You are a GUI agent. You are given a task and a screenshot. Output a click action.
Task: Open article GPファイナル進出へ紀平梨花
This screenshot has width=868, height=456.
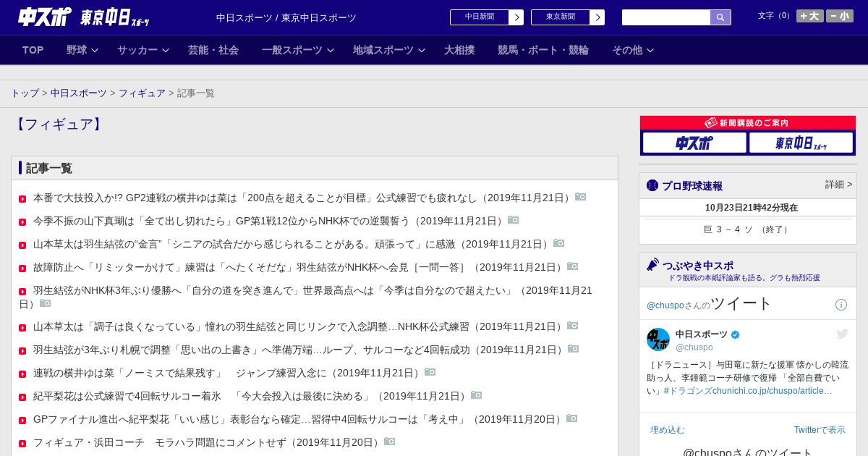tap(298, 419)
